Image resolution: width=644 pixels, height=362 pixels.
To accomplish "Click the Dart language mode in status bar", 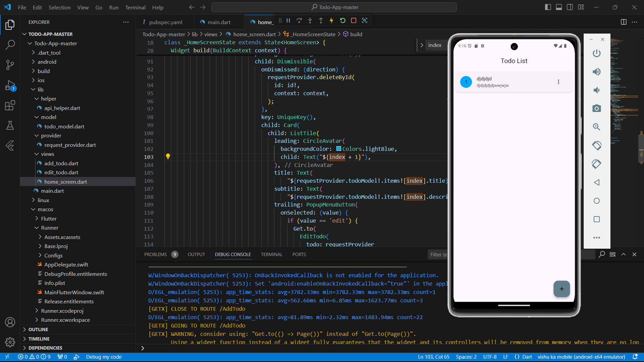I will (527, 357).
